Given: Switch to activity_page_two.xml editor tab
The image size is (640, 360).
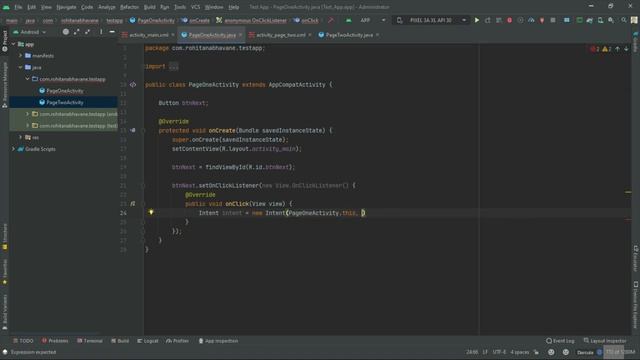Looking at the screenshot, I should [280, 35].
